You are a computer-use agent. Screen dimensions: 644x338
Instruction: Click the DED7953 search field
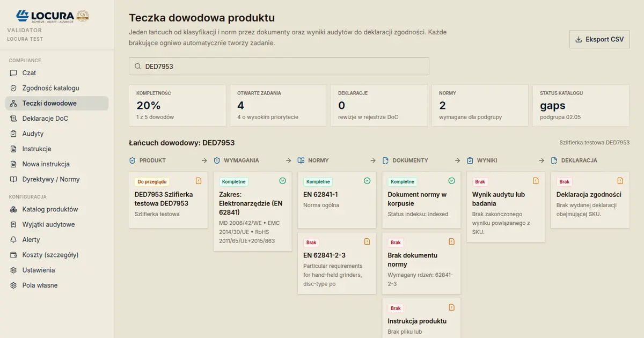click(x=279, y=67)
